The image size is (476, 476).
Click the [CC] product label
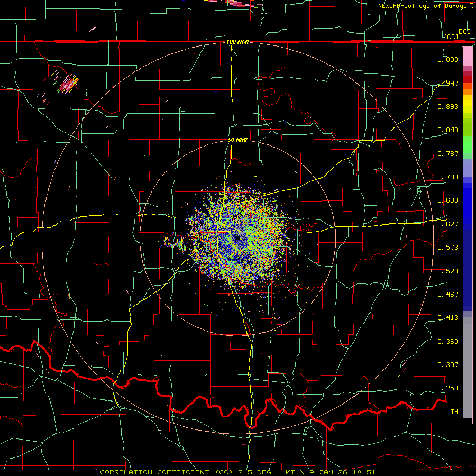click(x=452, y=36)
